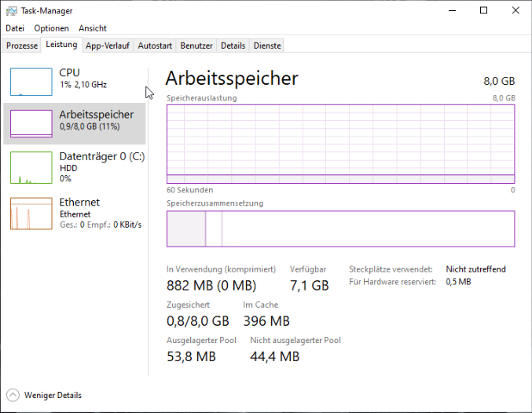Maximize the Task-Manager window

click(x=483, y=10)
